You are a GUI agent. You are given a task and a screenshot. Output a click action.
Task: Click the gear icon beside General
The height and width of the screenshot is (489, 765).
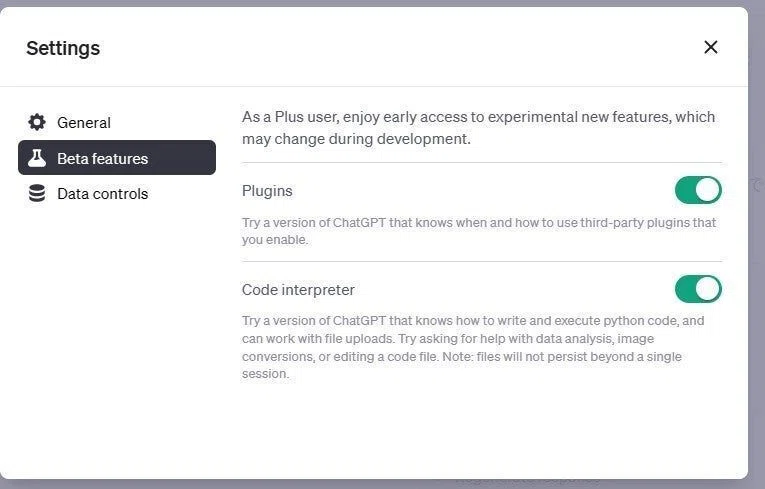tap(37, 122)
